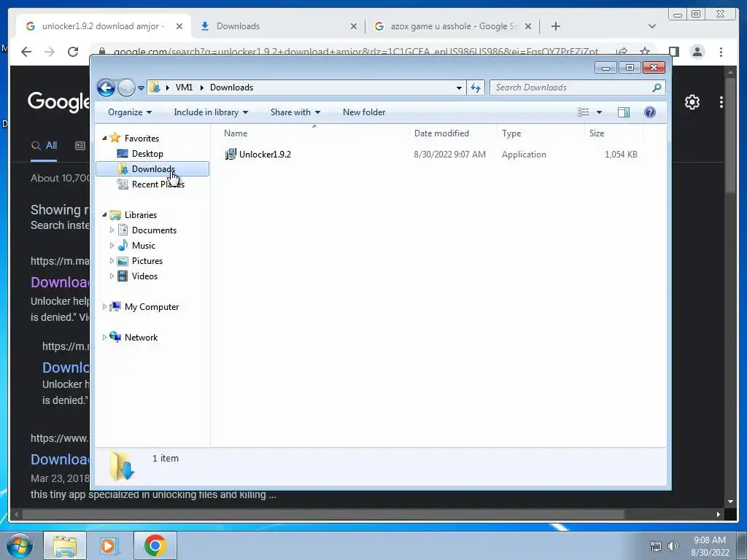
Task: Expand the Videos library
Action: point(112,276)
